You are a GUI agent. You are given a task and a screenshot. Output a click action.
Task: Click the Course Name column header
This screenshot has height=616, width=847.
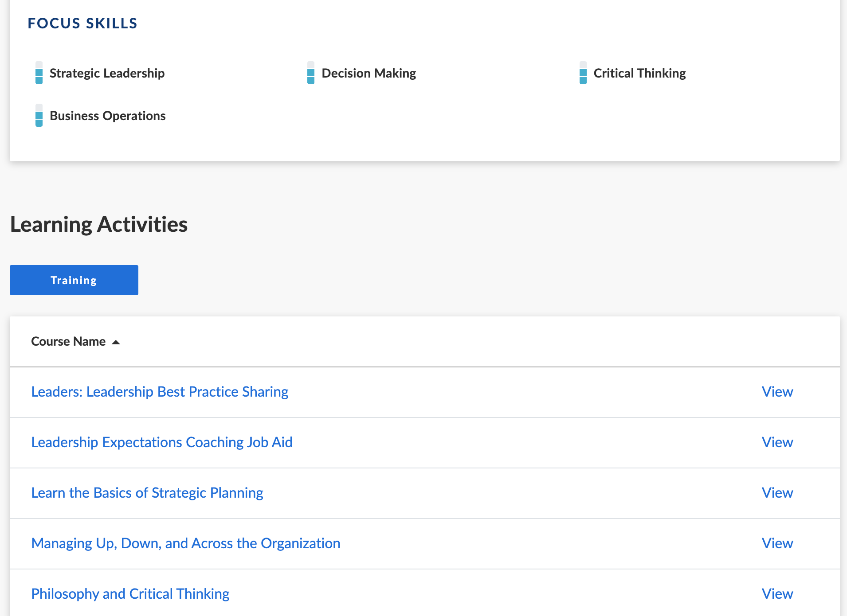[68, 341]
